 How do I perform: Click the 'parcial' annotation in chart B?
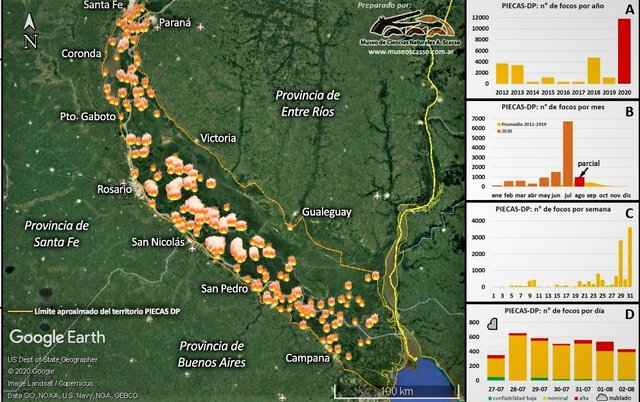point(589,163)
